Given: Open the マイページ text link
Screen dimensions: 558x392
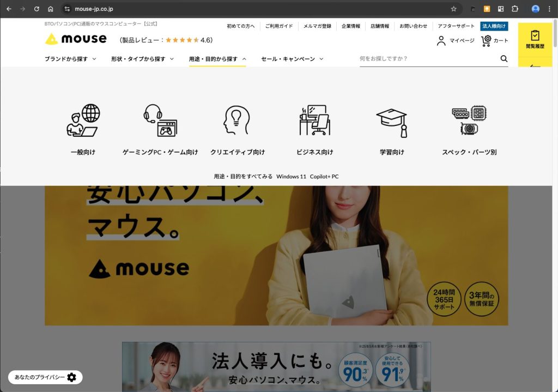Looking at the screenshot, I should pos(462,40).
